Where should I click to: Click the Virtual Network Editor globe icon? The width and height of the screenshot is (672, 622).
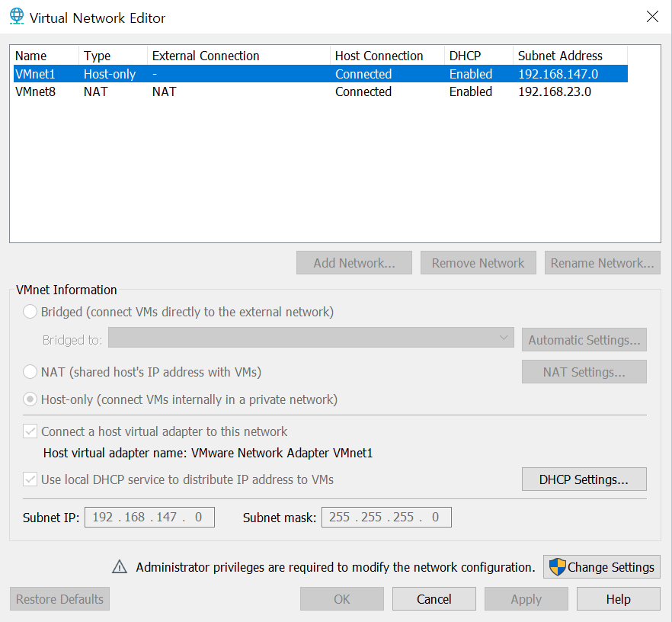[x=17, y=16]
